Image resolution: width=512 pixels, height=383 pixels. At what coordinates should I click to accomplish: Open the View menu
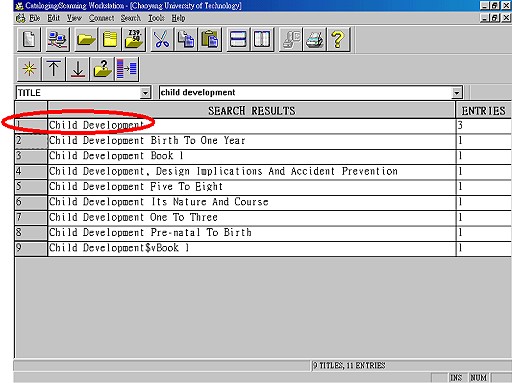74,18
